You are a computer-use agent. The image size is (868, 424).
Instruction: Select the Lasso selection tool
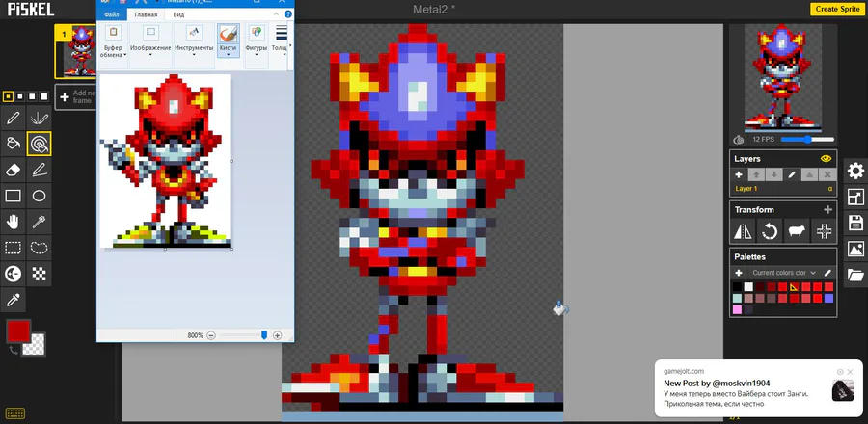coord(39,248)
